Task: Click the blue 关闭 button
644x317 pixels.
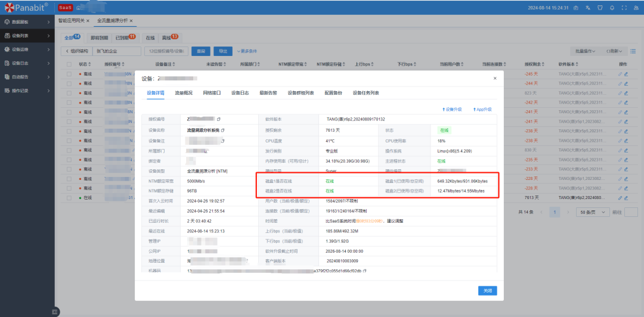Action: 488,291
